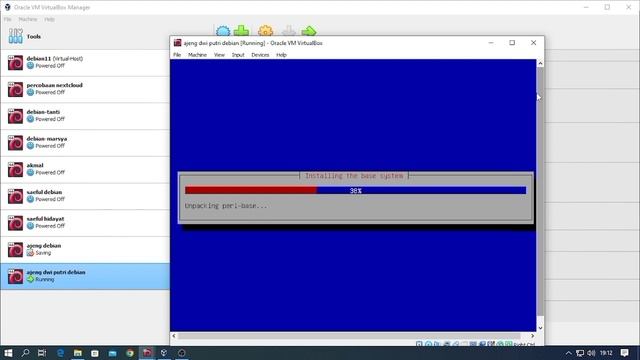
Task: Click the VM window scroll-down arrow
Action: (540, 328)
